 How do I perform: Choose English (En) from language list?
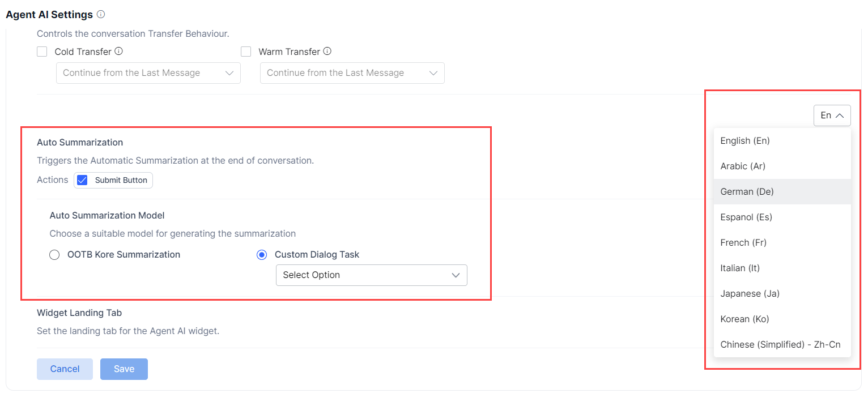click(744, 140)
